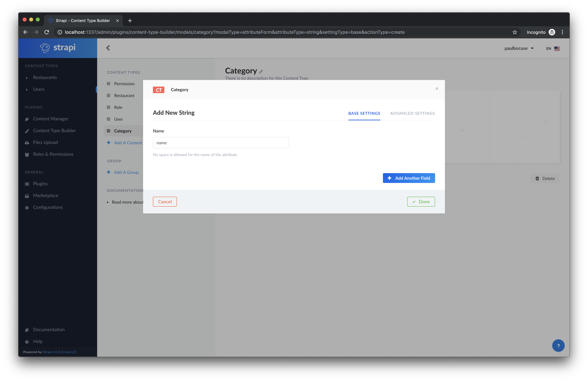Click the Add Another Field button

click(409, 178)
